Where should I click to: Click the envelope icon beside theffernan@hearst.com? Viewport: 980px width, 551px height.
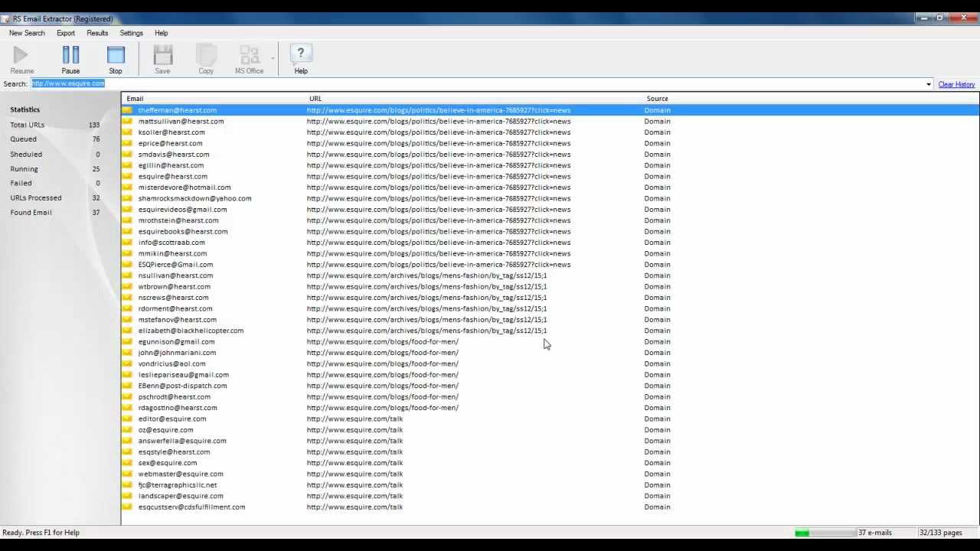click(127, 110)
